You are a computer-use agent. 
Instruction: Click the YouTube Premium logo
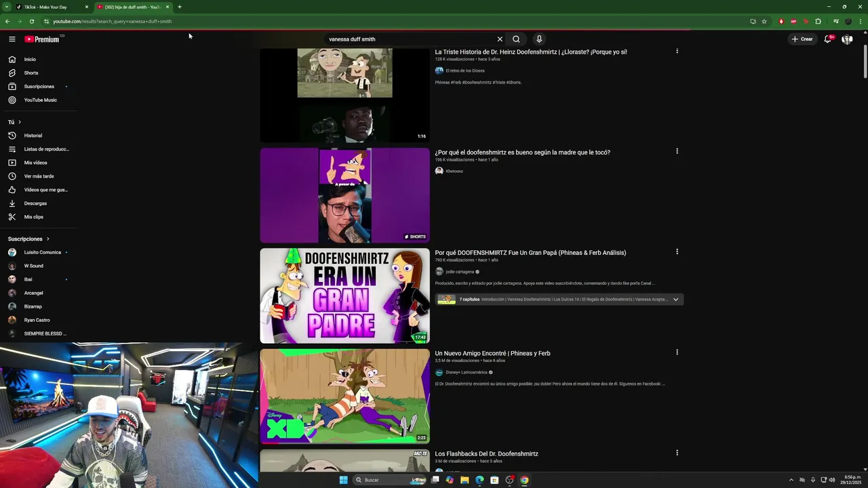click(42, 39)
